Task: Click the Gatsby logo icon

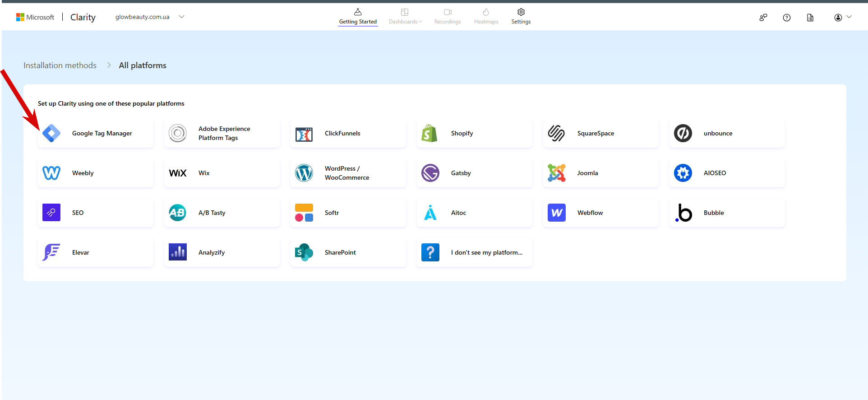Action: 430,173
